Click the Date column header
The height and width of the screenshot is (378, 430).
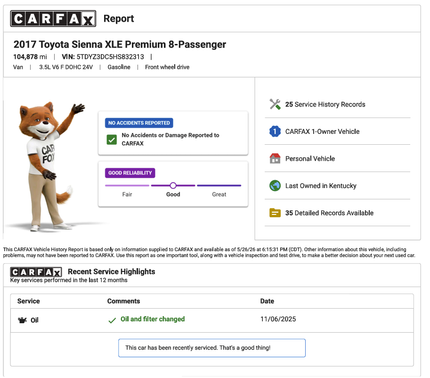[267, 301]
